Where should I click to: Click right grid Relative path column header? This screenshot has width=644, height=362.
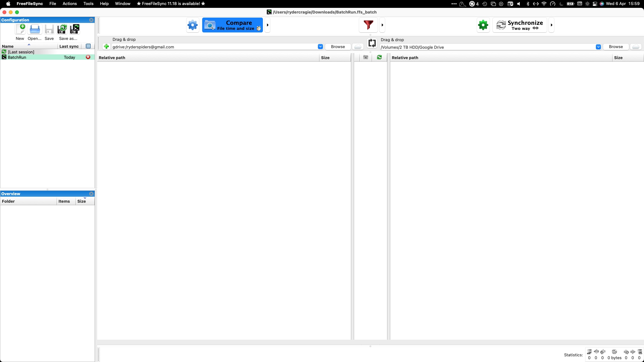coord(501,58)
